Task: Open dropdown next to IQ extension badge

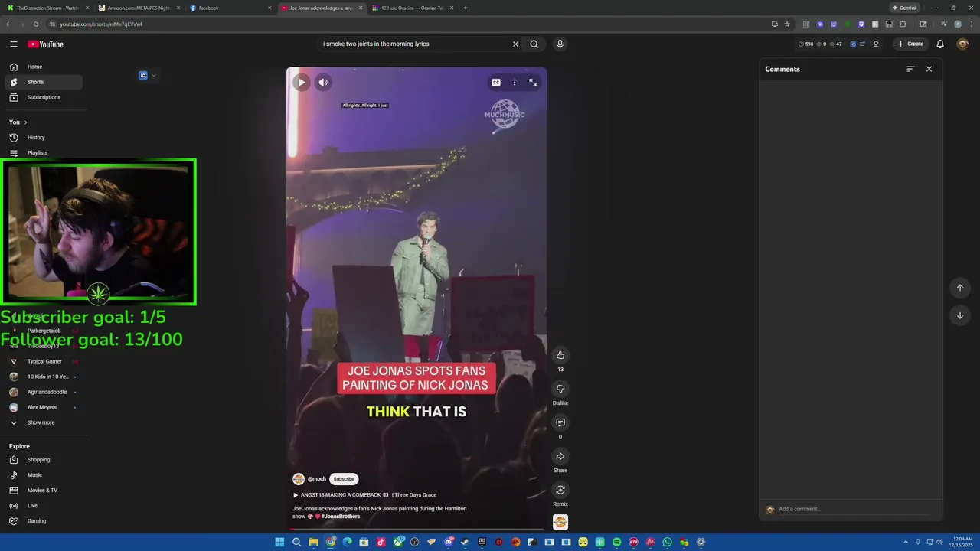Action: (x=154, y=76)
